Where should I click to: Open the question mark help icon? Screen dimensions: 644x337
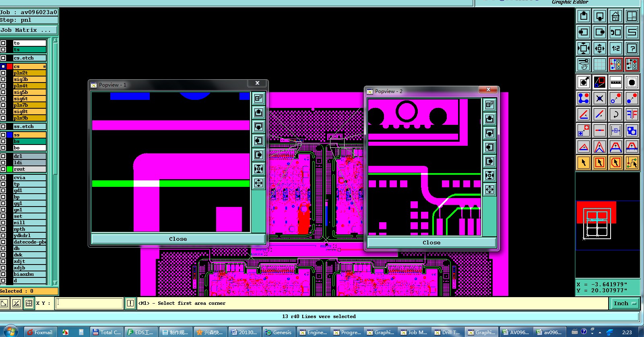(632, 48)
